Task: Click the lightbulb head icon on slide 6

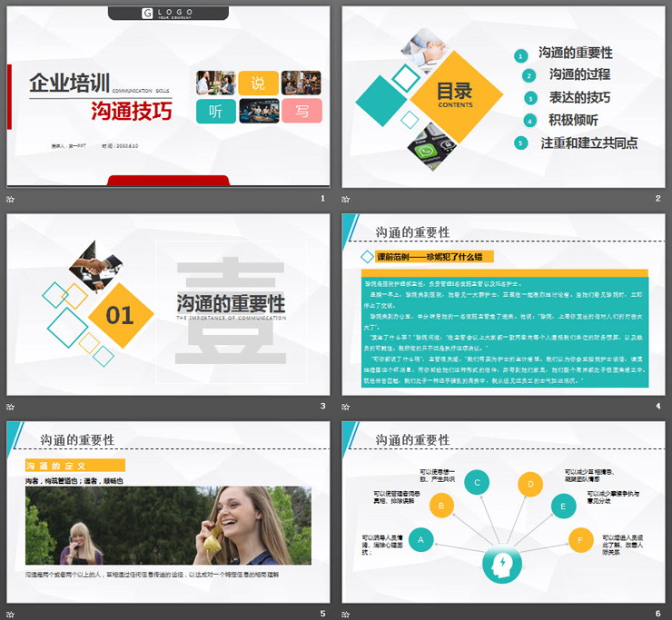Action: pyautogui.click(x=500, y=566)
